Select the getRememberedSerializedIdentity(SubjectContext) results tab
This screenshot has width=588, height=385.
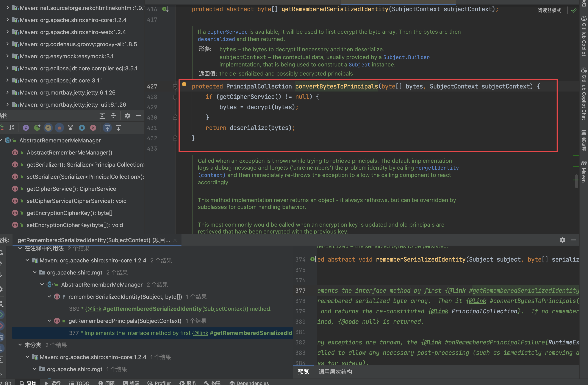[x=94, y=240]
